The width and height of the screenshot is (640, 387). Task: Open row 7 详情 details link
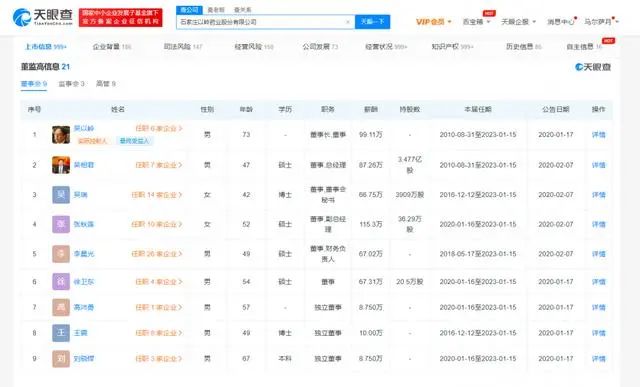click(598, 307)
